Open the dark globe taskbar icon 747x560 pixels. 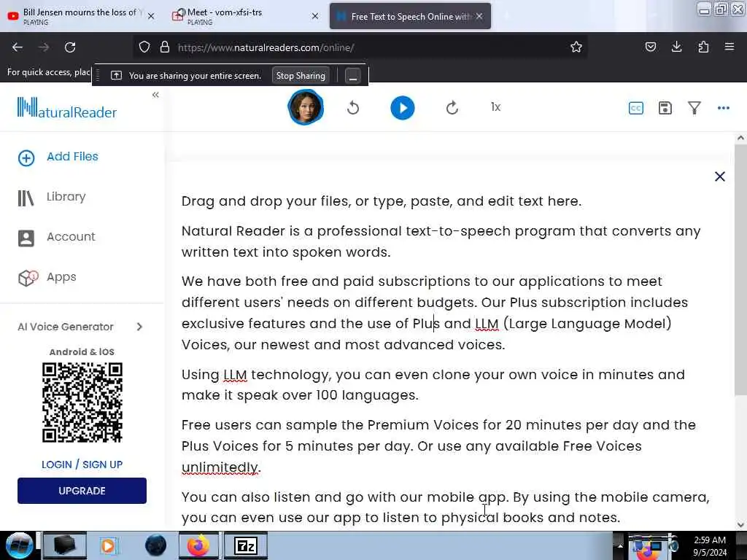click(156, 545)
